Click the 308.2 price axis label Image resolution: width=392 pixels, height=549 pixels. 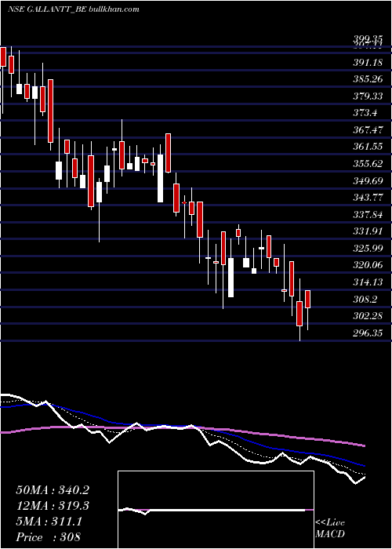coord(365,300)
